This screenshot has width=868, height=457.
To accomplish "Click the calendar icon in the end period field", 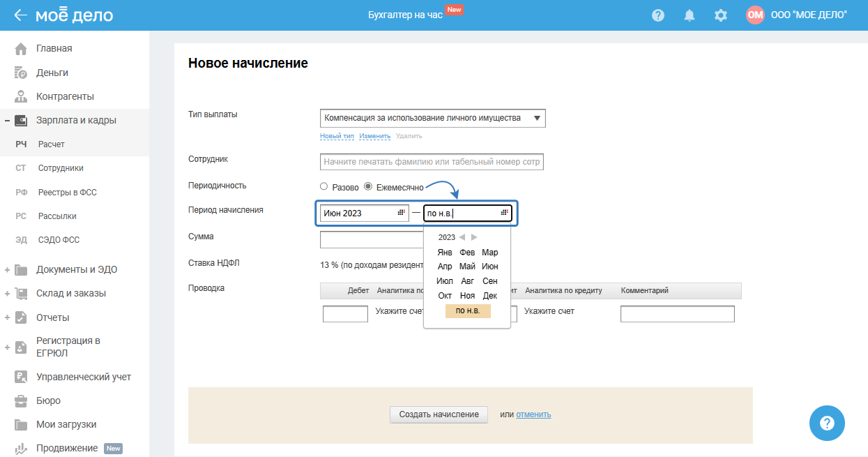I will pos(505,213).
